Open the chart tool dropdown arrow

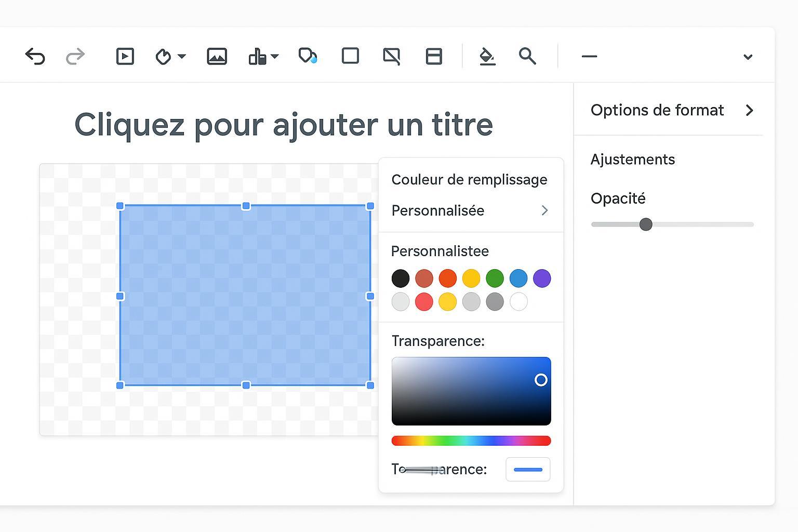pyautogui.click(x=275, y=56)
